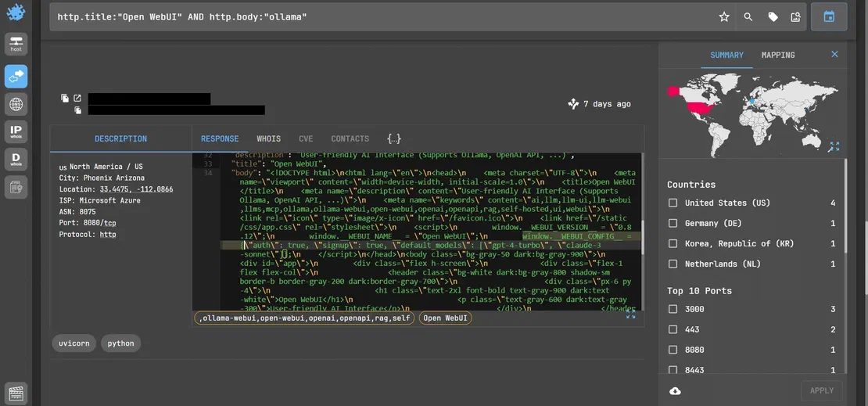Screen dimensions: 868x406
Task: Expand the world map fullscreen
Action: 834,146
